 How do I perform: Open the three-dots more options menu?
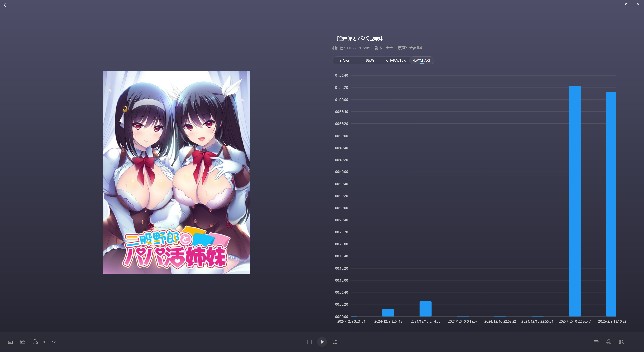pos(634,342)
